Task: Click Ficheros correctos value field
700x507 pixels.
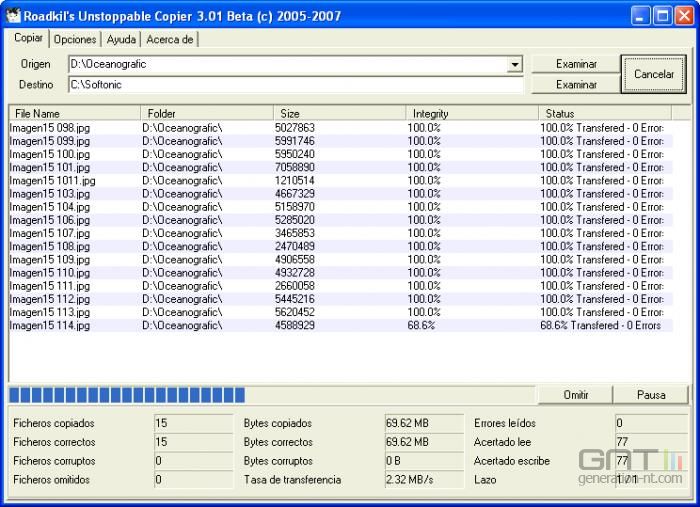Action: [x=193, y=442]
